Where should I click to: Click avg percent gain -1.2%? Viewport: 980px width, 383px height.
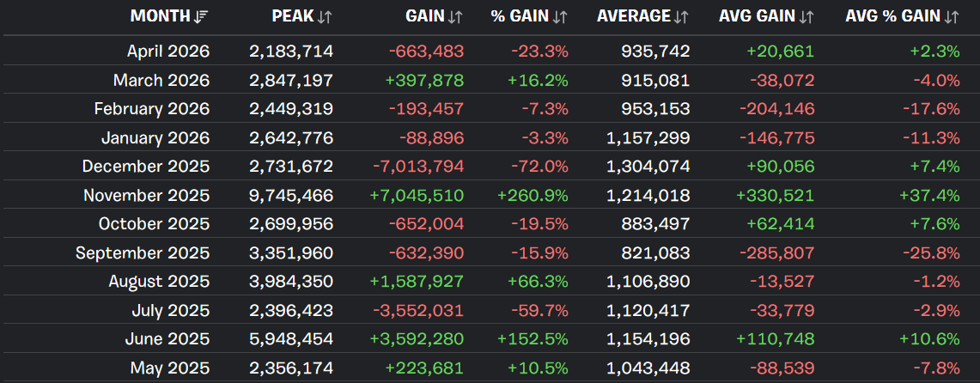click(935, 282)
